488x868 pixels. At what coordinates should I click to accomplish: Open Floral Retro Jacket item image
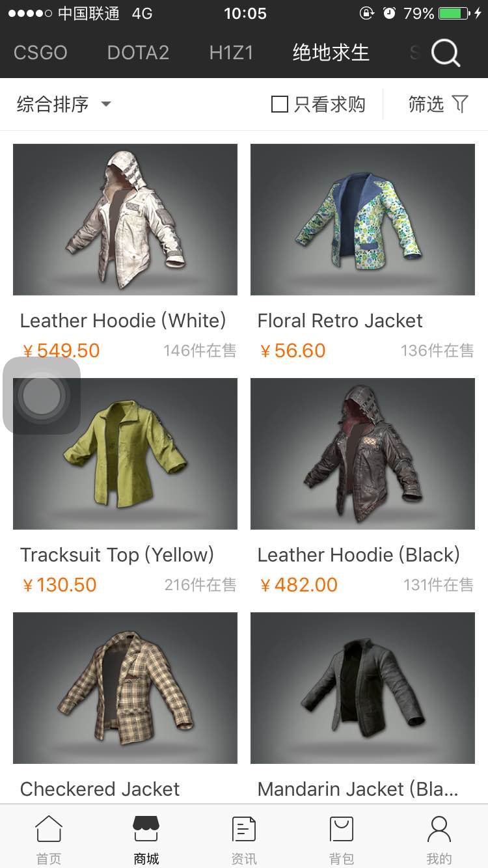[362, 219]
